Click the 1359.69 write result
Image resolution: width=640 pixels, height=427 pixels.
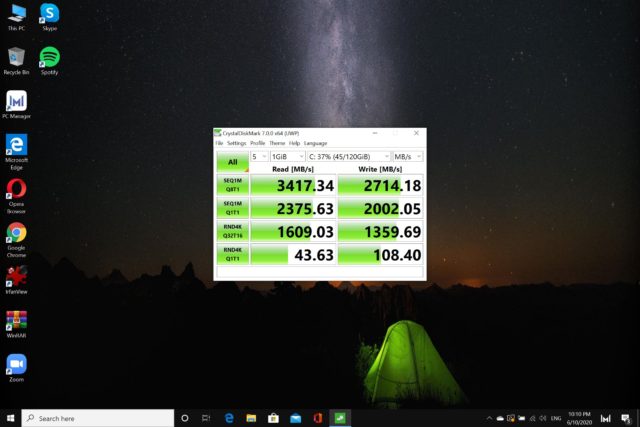click(x=380, y=231)
